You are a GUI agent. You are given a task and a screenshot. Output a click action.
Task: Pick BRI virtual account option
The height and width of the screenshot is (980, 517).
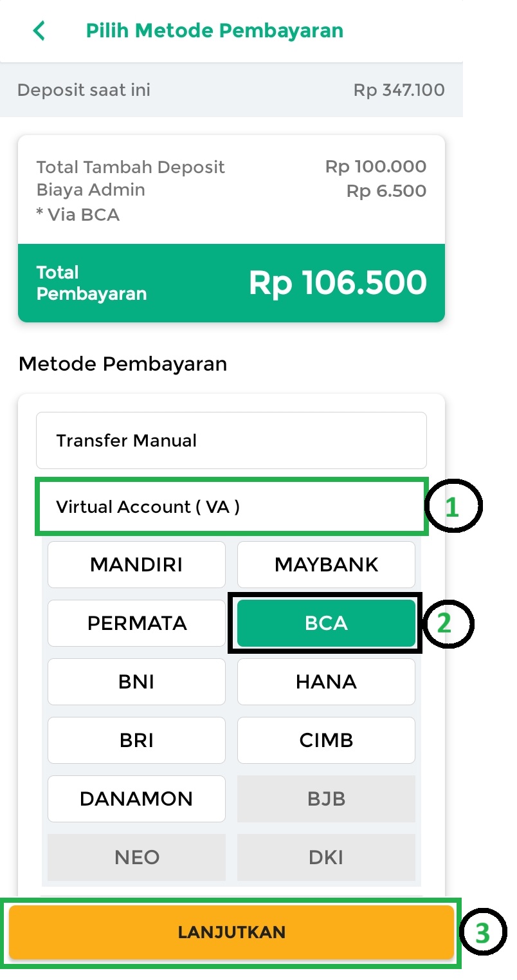[x=136, y=741]
